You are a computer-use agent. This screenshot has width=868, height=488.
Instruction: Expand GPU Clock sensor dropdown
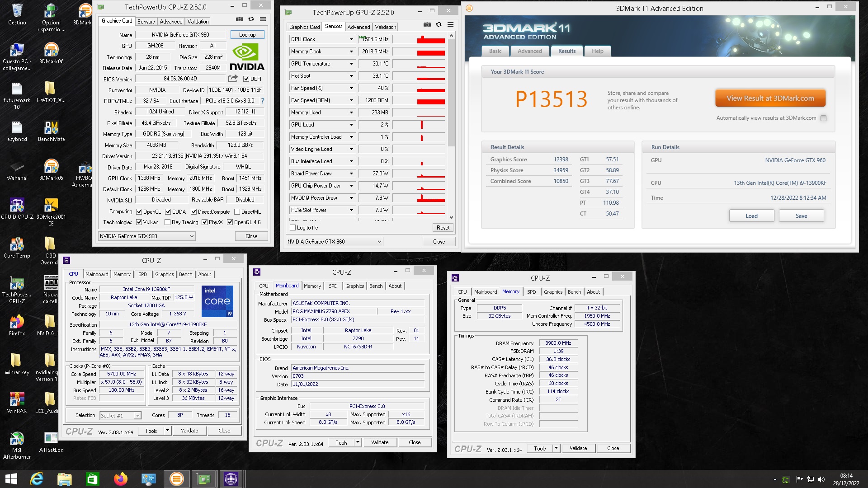pyautogui.click(x=351, y=39)
